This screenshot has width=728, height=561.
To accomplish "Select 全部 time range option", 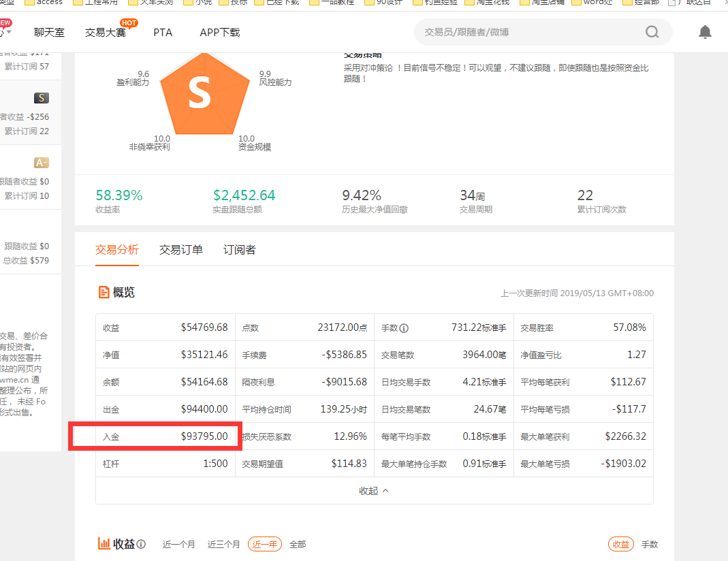I will [x=298, y=544].
